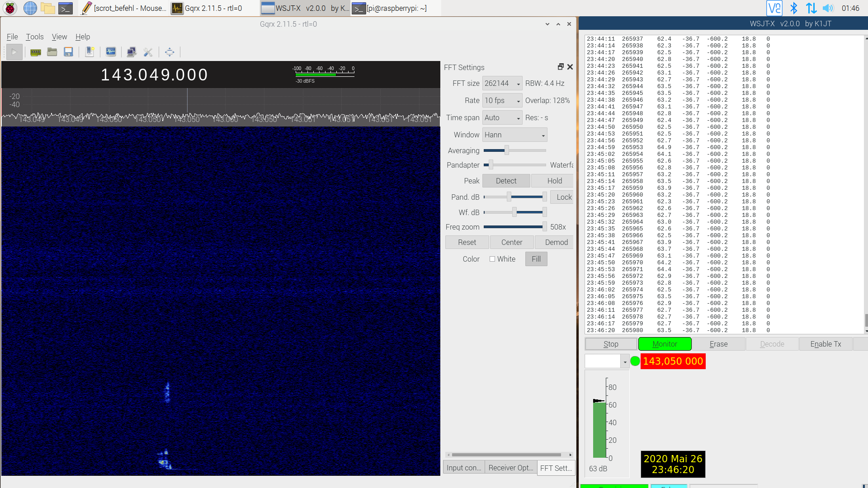
Task: Open the View menu in Gqrx
Action: tap(59, 37)
